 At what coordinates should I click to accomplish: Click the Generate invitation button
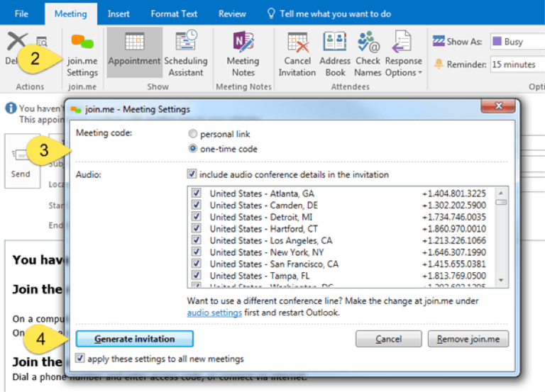(x=135, y=339)
